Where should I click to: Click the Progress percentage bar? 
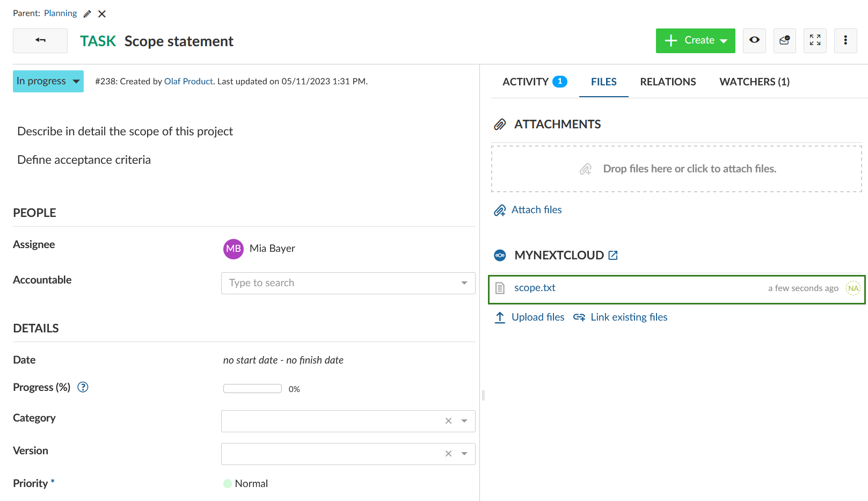(x=252, y=389)
